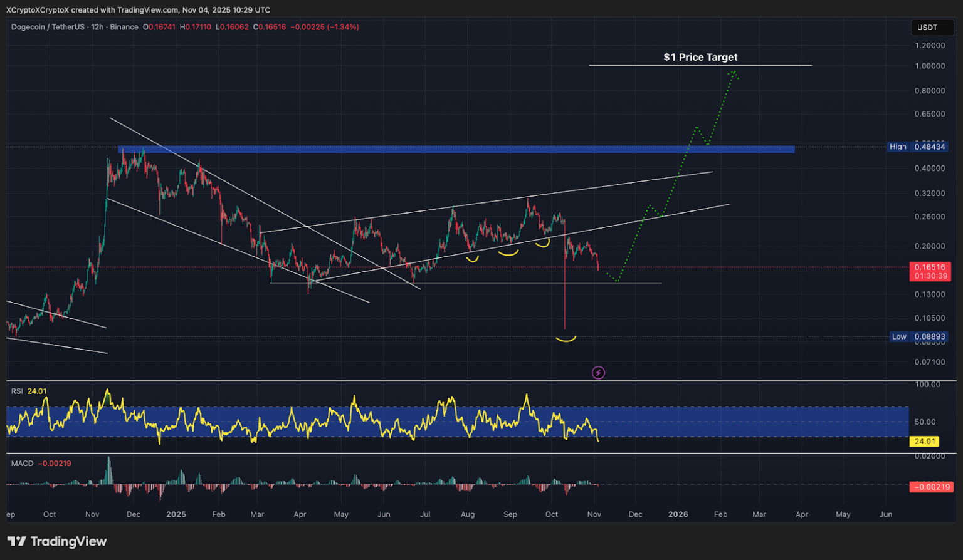Image resolution: width=963 pixels, height=560 pixels.
Task: Click the green dotted projection peak near $1
Action: 732,73
